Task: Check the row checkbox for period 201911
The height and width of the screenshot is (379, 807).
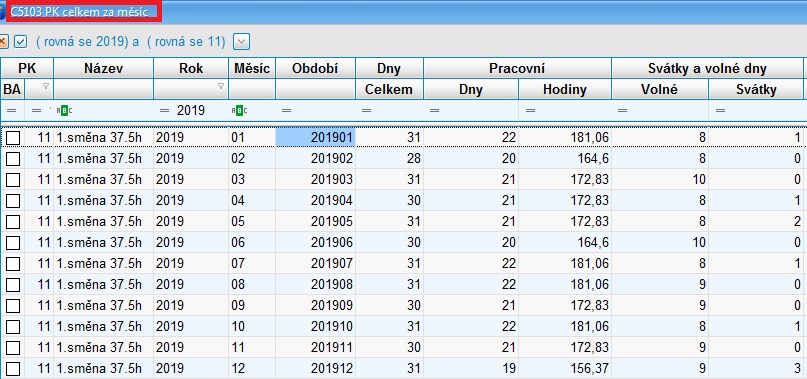Action: [13, 348]
